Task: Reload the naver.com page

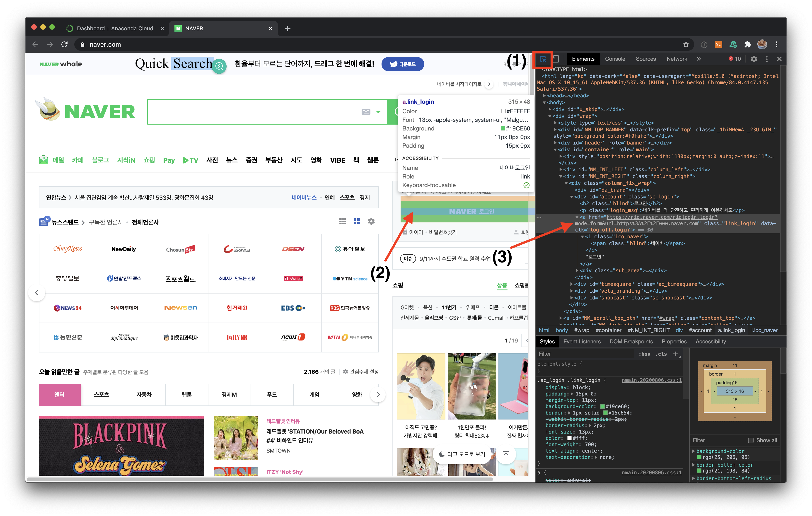Action: (x=64, y=44)
